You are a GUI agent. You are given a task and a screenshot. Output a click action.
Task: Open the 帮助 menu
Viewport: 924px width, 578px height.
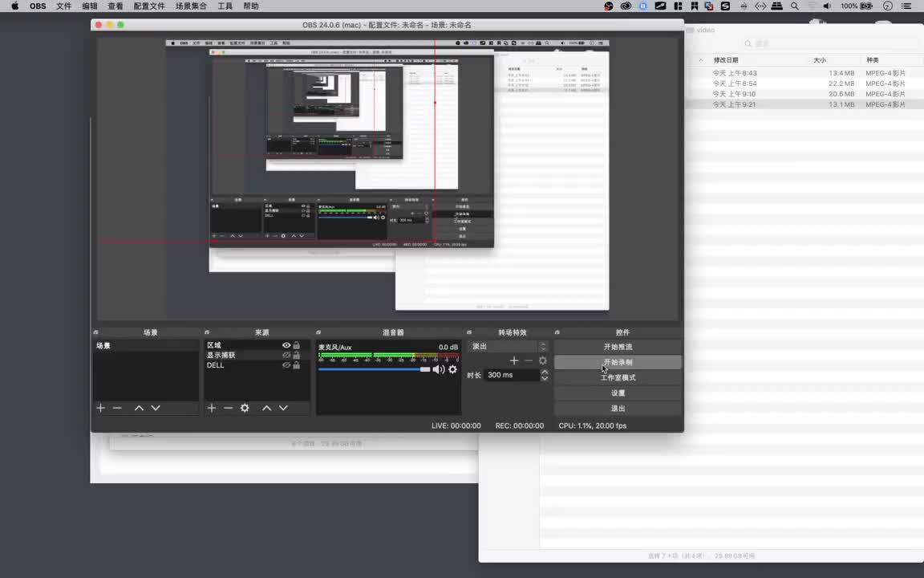pos(251,6)
